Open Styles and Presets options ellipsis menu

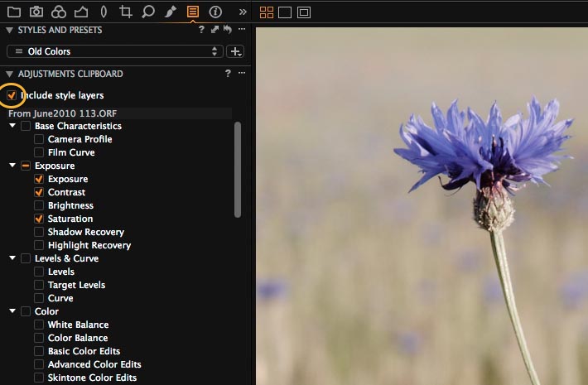coord(242,29)
